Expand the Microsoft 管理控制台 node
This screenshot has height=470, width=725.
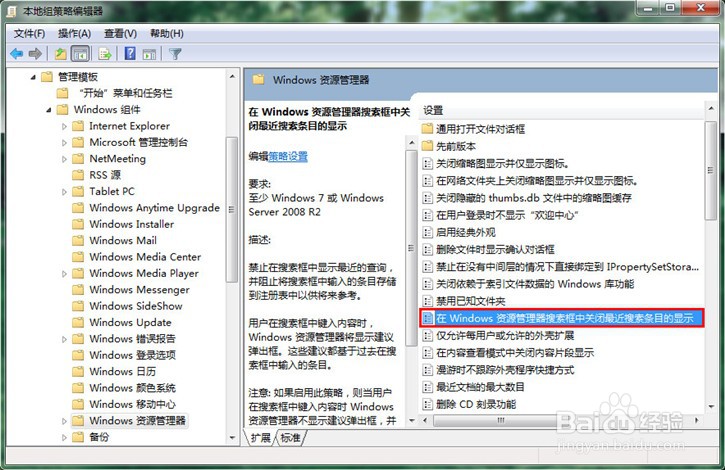click(x=64, y=143)
